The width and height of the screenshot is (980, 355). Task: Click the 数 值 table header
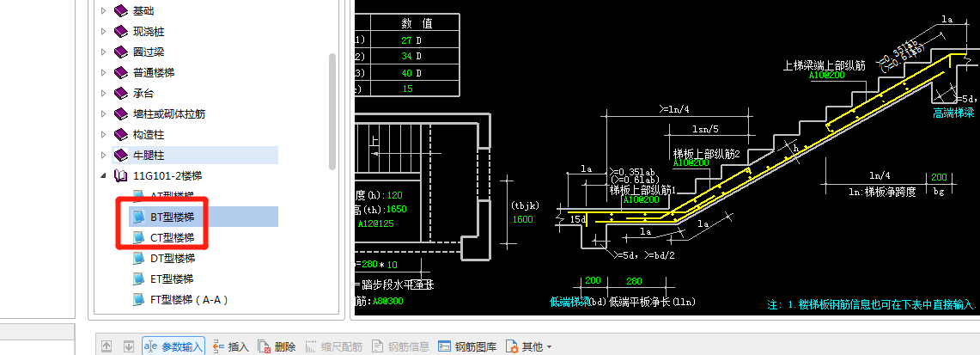[x=417, y=24]
